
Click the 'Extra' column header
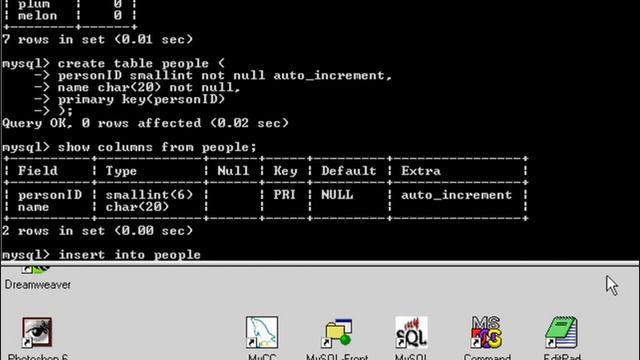(x=421, y=171)
